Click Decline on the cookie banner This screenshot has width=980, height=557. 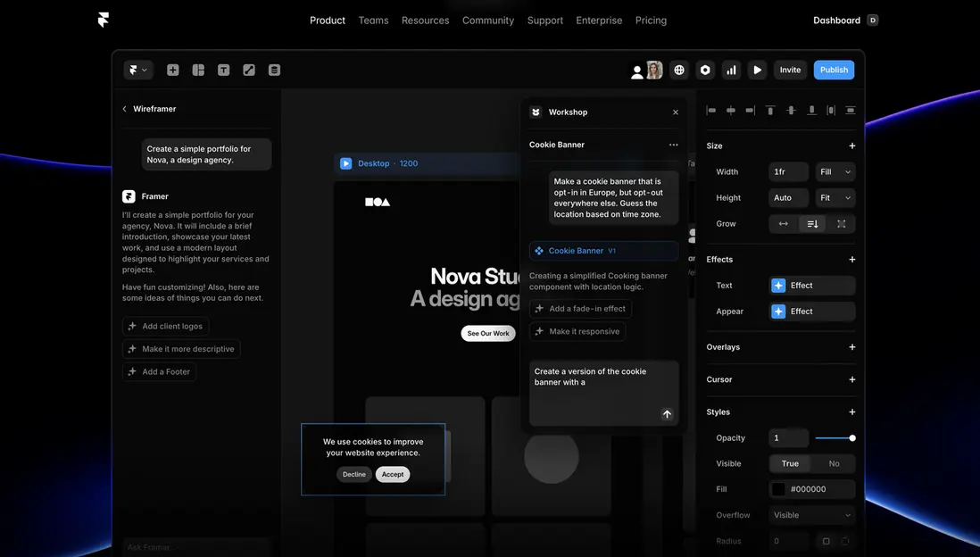[353, 475]
